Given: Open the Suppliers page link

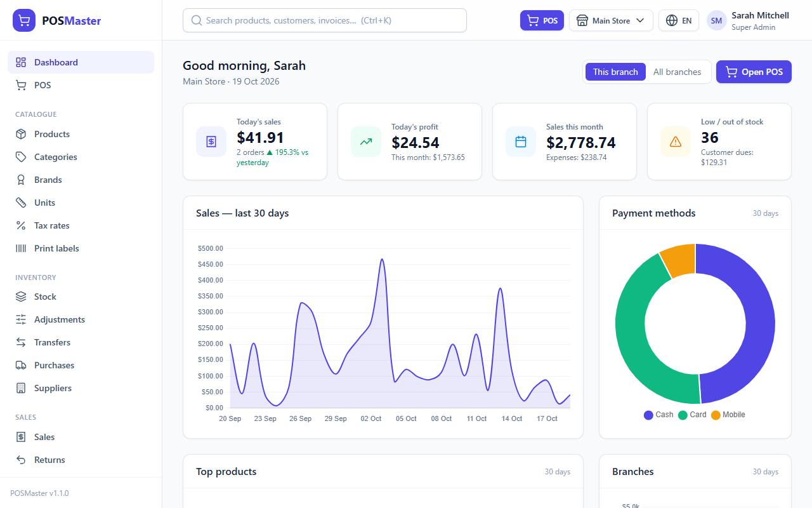Looking at the screenshot, I should pos(81,388).
